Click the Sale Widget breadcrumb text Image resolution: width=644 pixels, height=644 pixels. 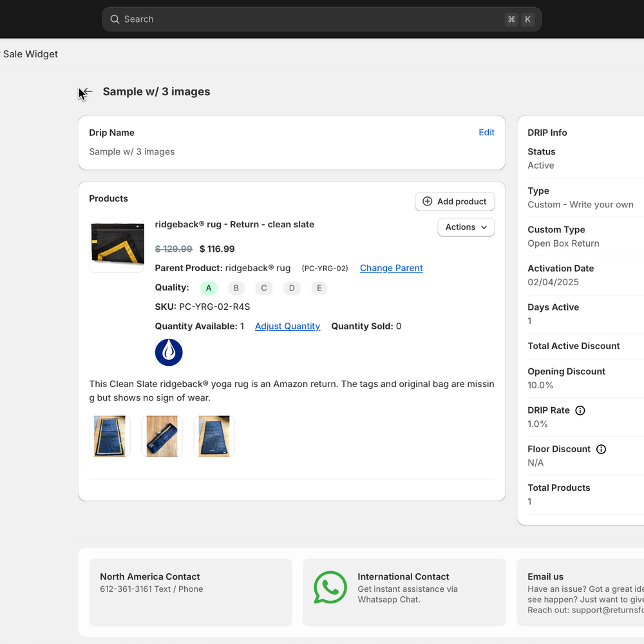coord(30,54)
